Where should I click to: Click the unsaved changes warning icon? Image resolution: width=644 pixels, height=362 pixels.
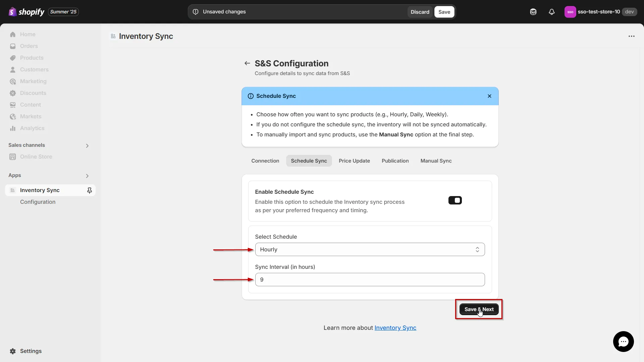196,12
